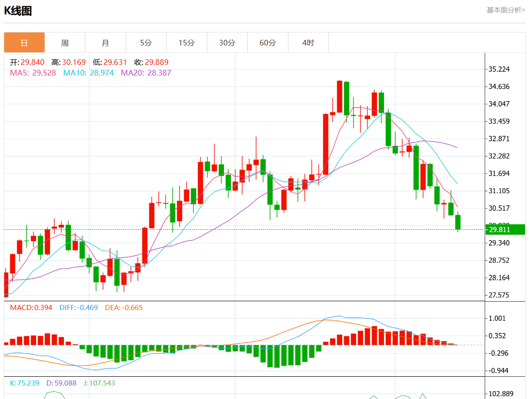Image resolution: width=532 pixels, height=399 pixels.
Task: Click the 1.001 MACD axis label
Action: [497, 318]
